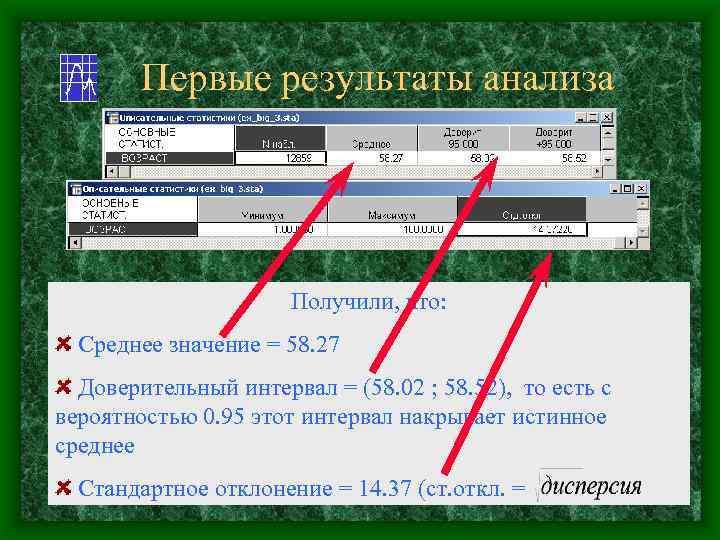This screenshot has width=720, height=540.
Task: Click the top window title bar text
Action: click(209, 118)
